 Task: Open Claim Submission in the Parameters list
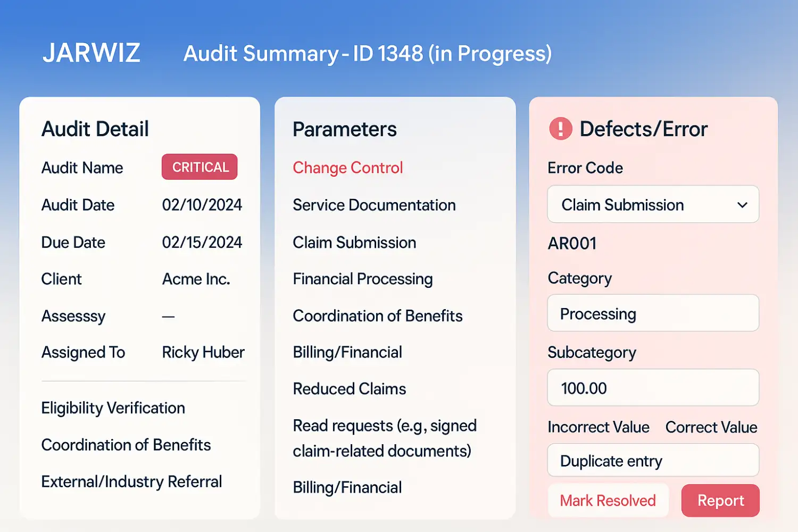[355, 243]
